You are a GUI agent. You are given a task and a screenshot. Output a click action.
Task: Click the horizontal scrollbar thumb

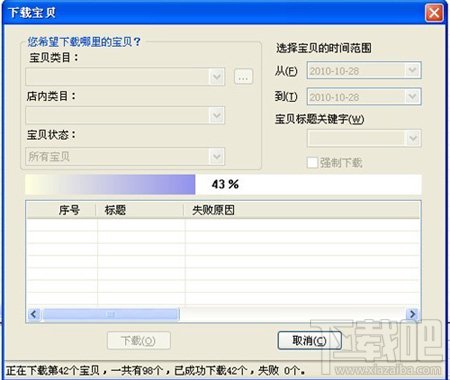pyautogui.click(x=111, y=314)
